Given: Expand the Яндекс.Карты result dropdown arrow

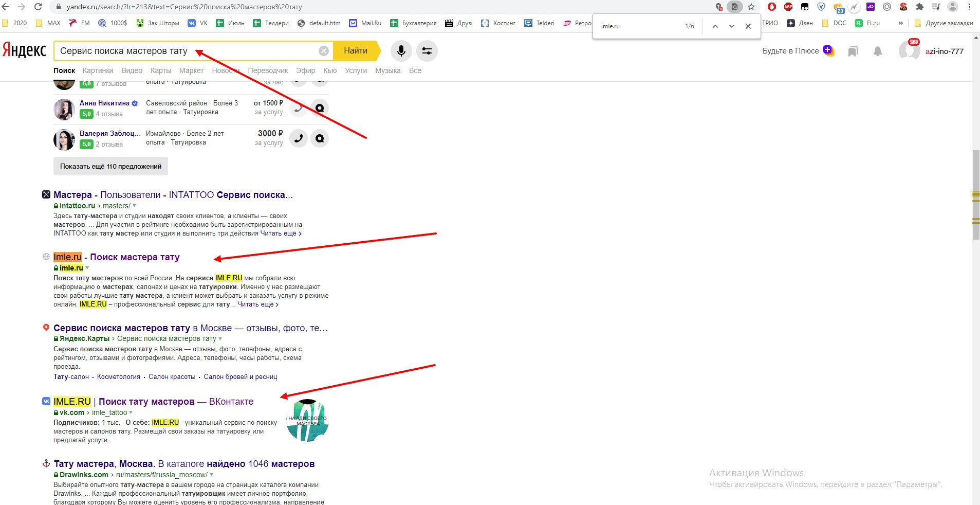Looking at the screenshot, I should (x=220, y=339).
